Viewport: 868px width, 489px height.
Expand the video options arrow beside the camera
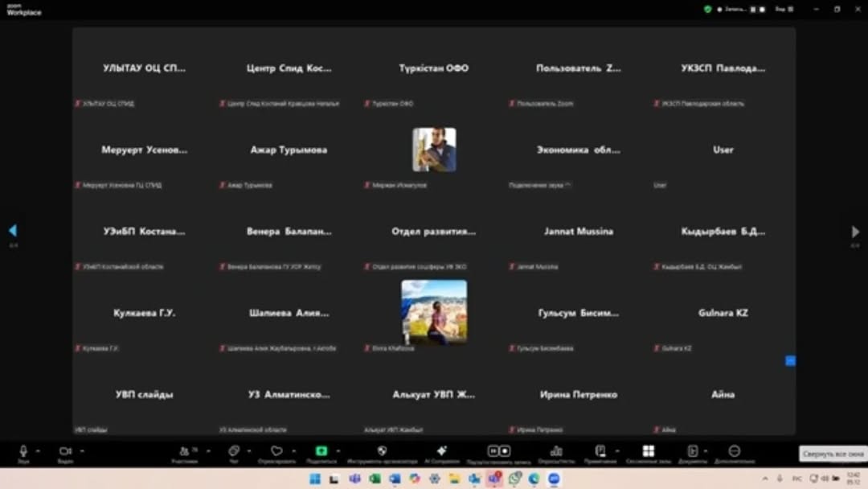pyautogui.click(x=81, y=451)
